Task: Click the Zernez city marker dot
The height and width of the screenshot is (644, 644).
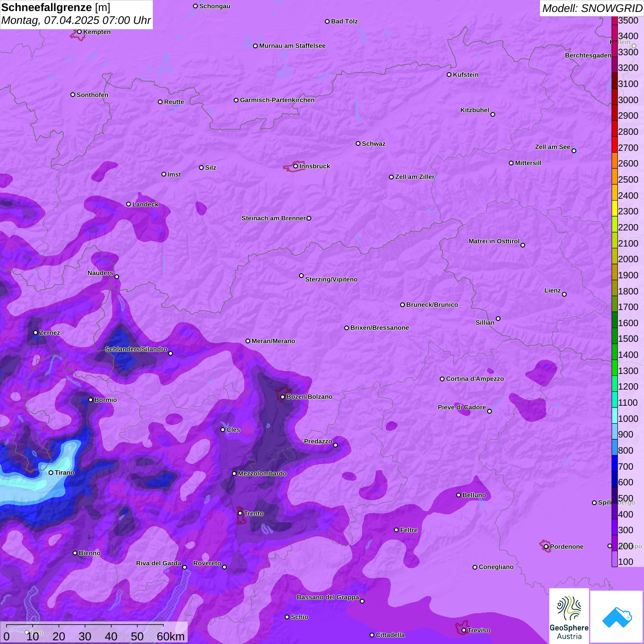Action: [36, 333]
